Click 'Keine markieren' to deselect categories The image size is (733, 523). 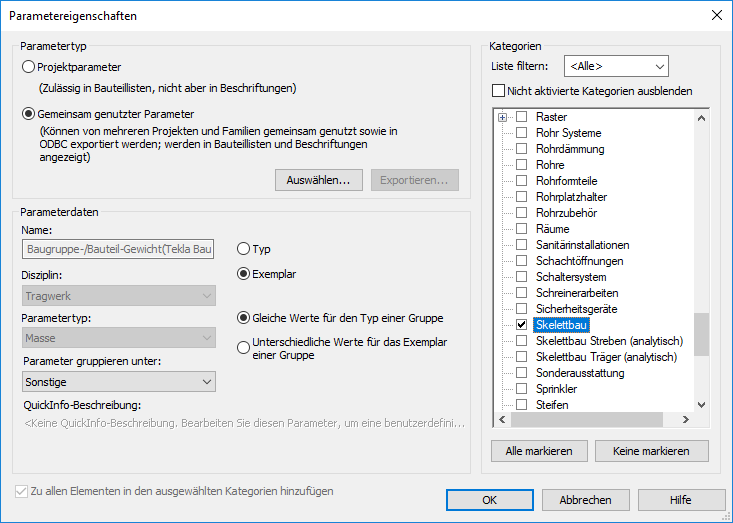pos(650,451)
